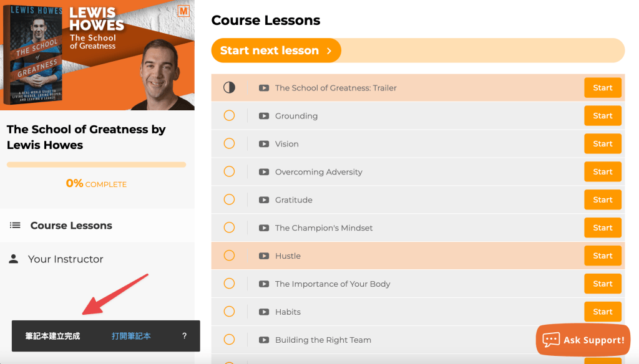Click the video icon next to Vision
This screenshot has height=364, width=639.
(x=264, y=144)
